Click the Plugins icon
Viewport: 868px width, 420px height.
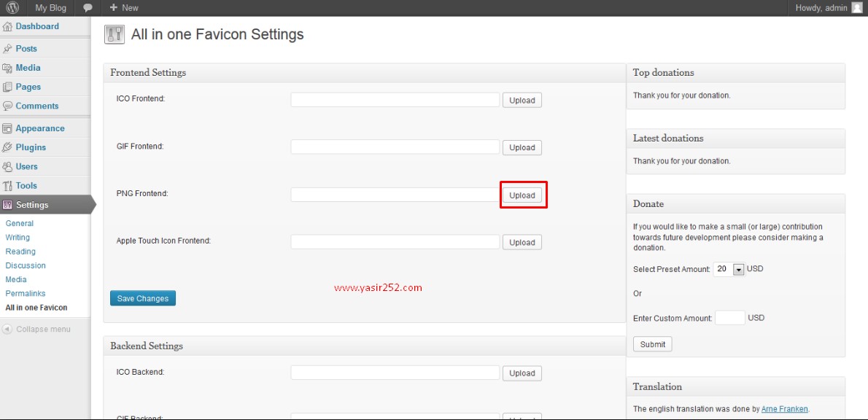[x=7, y=147]
